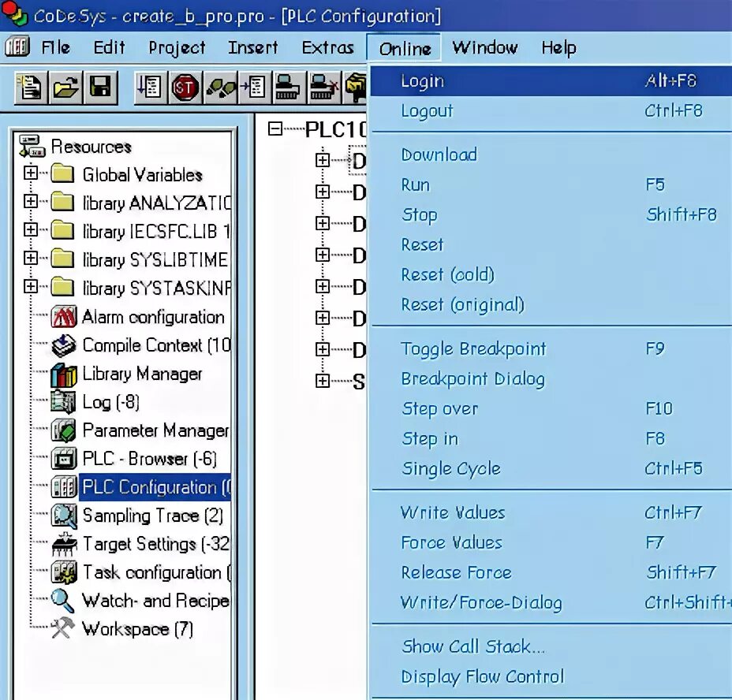732x700 pixels.
Task: Collapse the PLC root configuration node
Action: 275,128
